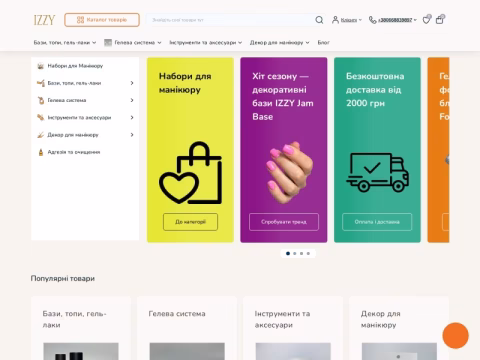Click the sidebar Декор для манікюру icon

[x=41, y=135]
